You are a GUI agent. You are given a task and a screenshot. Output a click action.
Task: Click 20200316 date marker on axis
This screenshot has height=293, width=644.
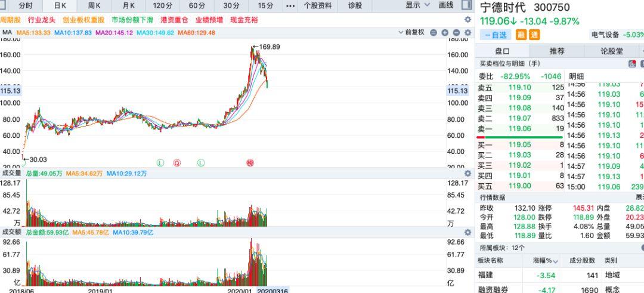pos(273,290)
